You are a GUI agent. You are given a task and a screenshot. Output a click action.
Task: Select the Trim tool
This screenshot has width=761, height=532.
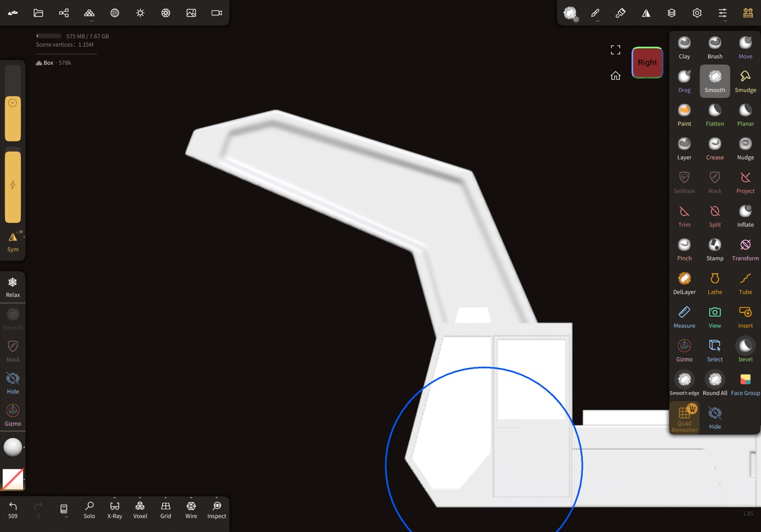point(684,216)
